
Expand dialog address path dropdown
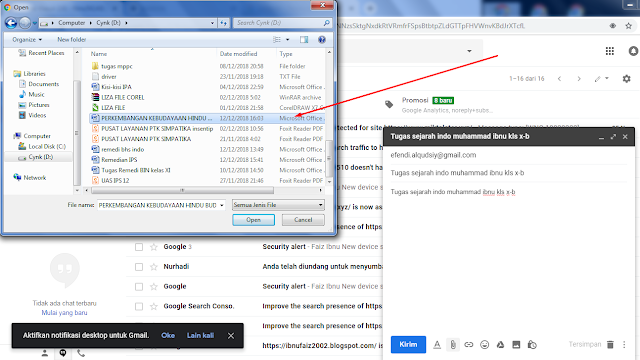pos(212,23)
